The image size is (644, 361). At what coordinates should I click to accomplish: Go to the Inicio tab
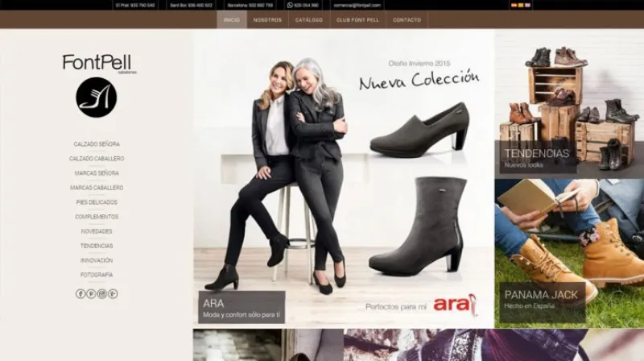(x=232, y=19)
